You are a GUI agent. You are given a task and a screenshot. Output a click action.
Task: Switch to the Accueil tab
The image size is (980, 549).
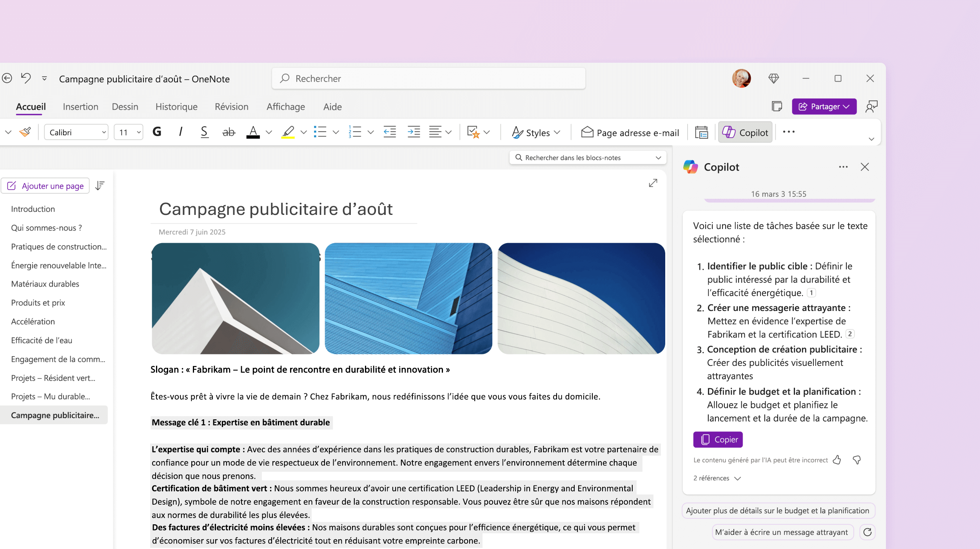click(x=31, y=107)
